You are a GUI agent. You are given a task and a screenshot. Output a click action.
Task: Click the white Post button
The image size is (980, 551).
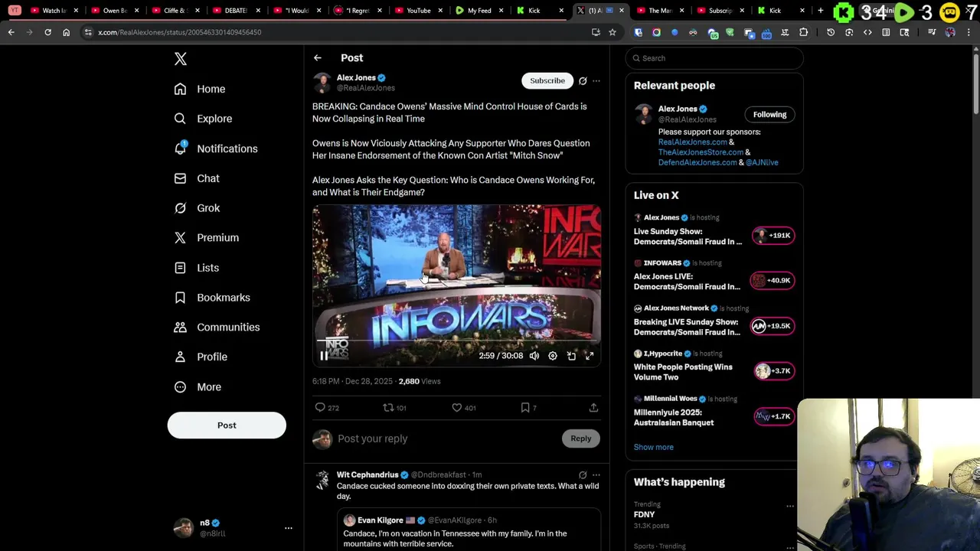(x=227, y=425)
